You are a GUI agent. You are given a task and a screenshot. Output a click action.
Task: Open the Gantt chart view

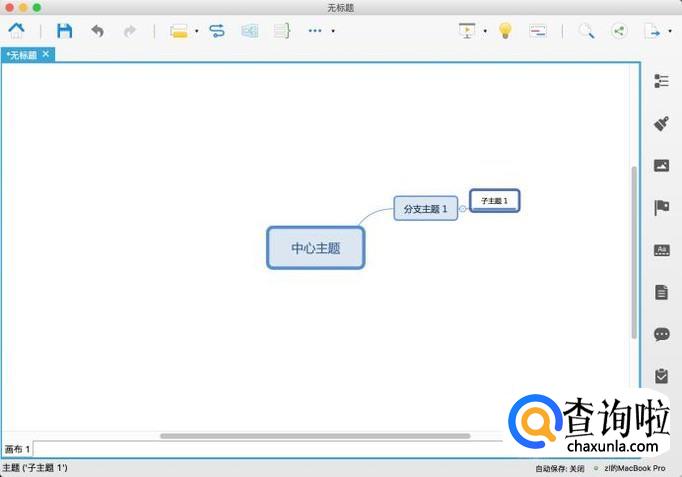[538, 31]
